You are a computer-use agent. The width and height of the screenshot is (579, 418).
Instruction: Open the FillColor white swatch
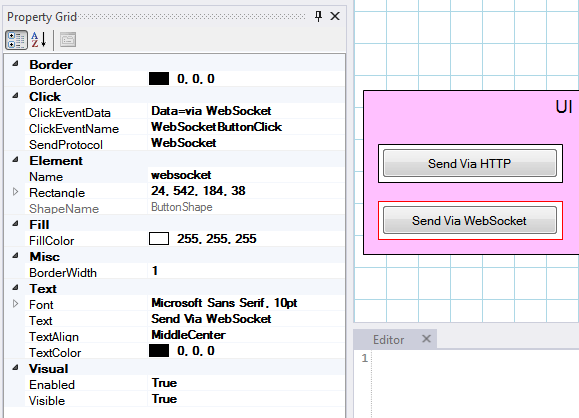coord(159,239)
